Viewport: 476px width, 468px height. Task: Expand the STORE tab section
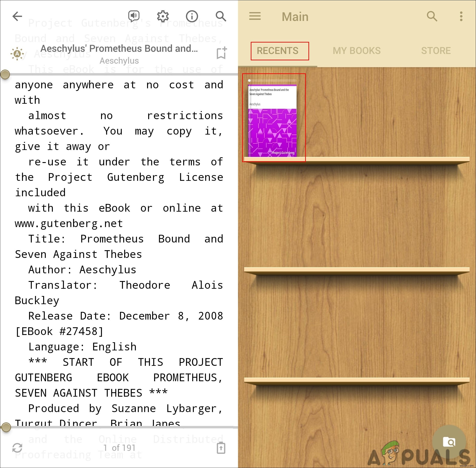click(x=435, y=51)
